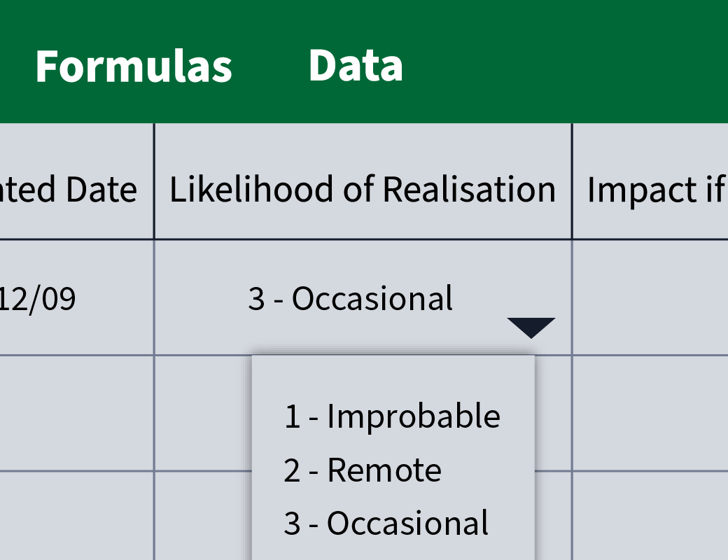Select the "Likelihood of Realisation" header cell
This screenshot has height=560, width=728.
(x=363, y=182)
